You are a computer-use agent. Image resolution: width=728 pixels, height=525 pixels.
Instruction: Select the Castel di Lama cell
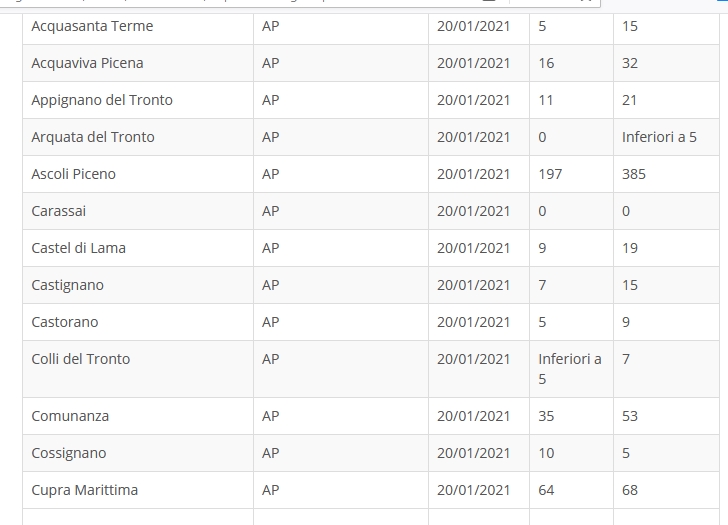(138, 248)
